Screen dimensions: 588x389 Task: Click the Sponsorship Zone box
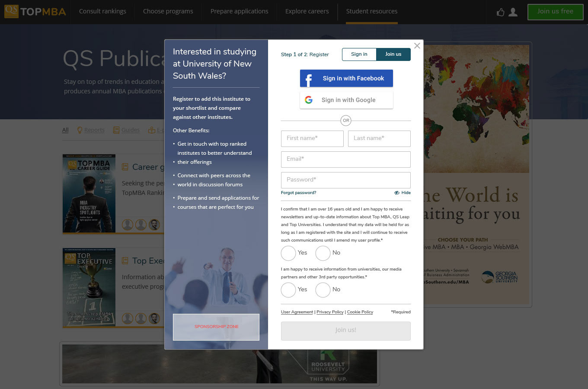[216, 327]
